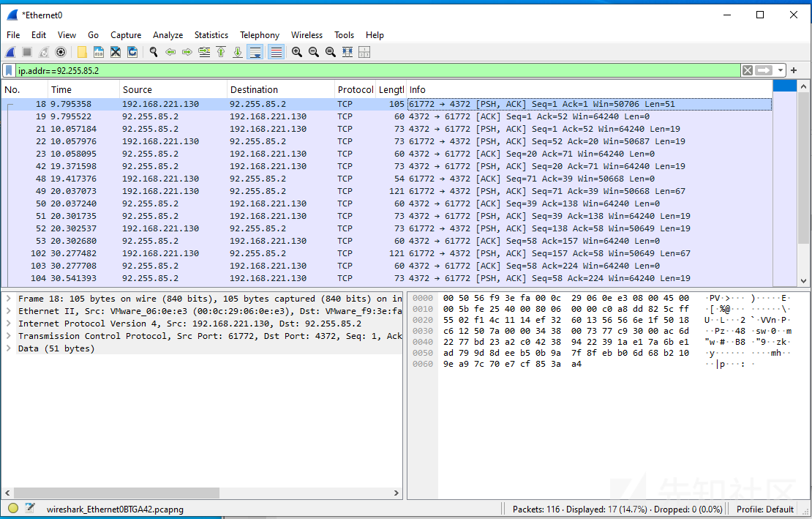Open the View menu

pos(67,34)
